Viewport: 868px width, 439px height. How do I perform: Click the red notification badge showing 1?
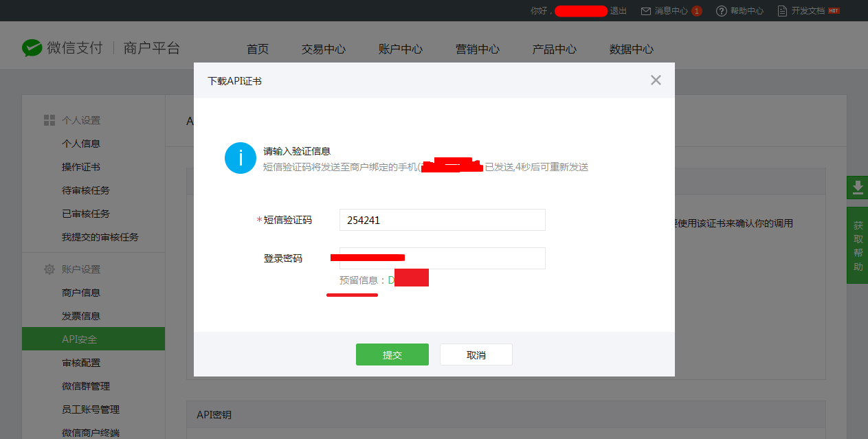point(697,11)
